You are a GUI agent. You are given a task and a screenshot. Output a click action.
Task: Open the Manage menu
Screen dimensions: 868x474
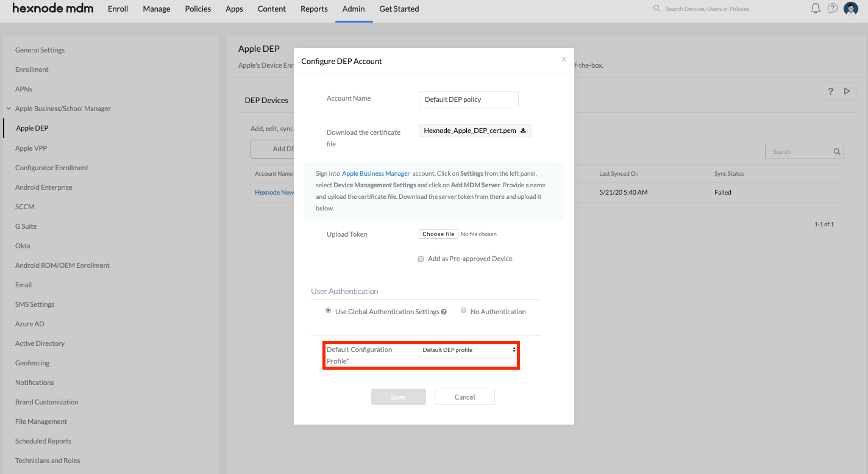[x=157, y=9]
